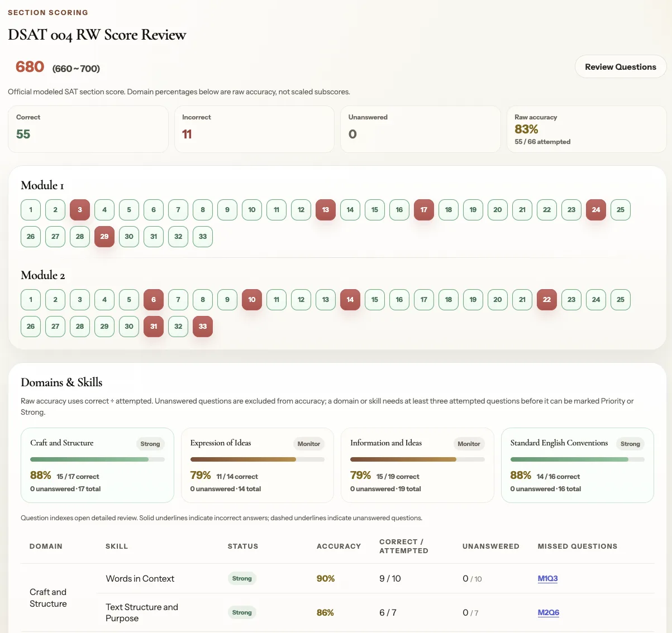This screenshot has height=633, width=672.
Task: Click the Text Structure and Purpose skill
Action: point(142,613)
